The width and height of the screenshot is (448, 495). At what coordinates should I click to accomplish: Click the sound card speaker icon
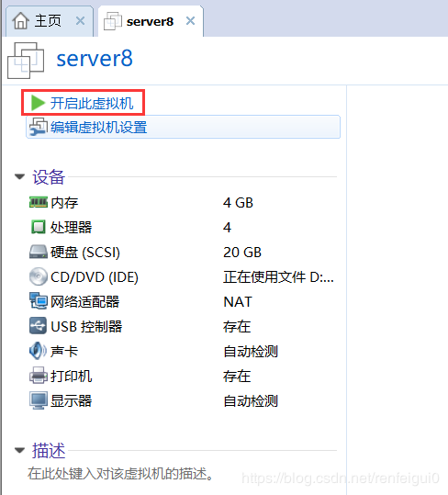point(39,351)
